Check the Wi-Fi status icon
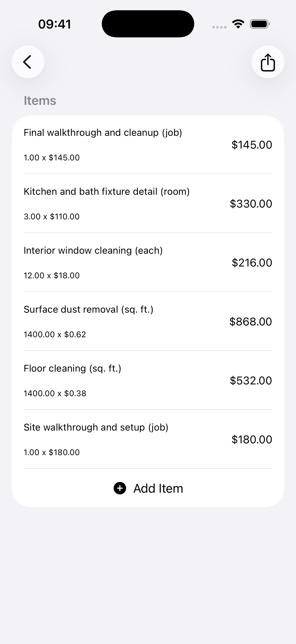The height and width of the screenshot is (644, 296). [x=238, y=24]
